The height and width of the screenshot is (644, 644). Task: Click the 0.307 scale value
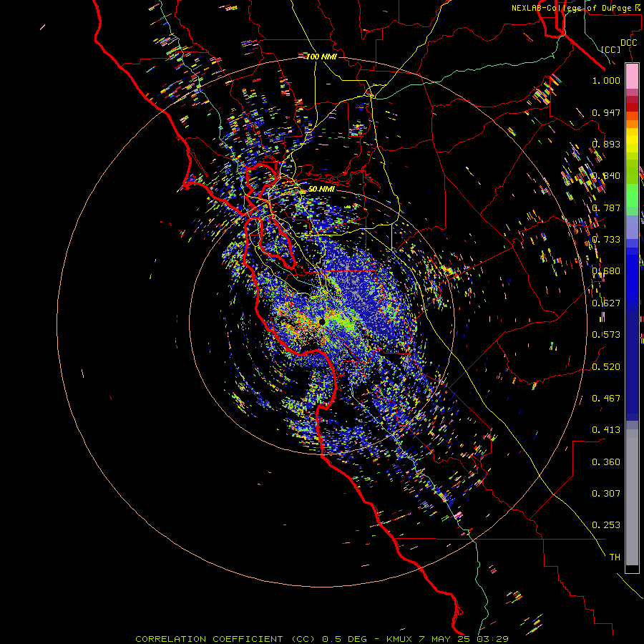pyautogui.click(x=606, y=494)
